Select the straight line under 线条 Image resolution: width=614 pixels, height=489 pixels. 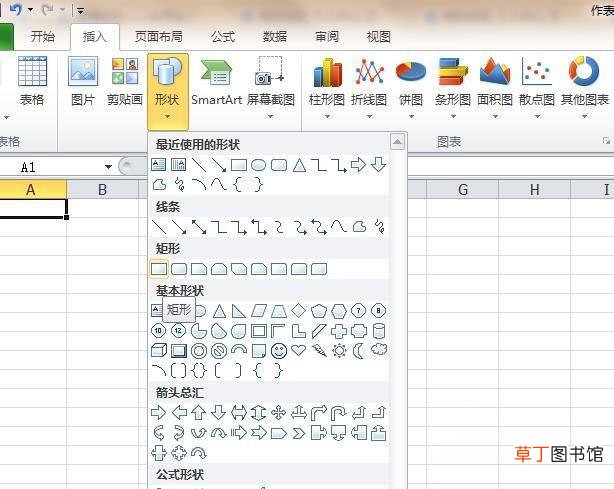(x=159, y=227)
